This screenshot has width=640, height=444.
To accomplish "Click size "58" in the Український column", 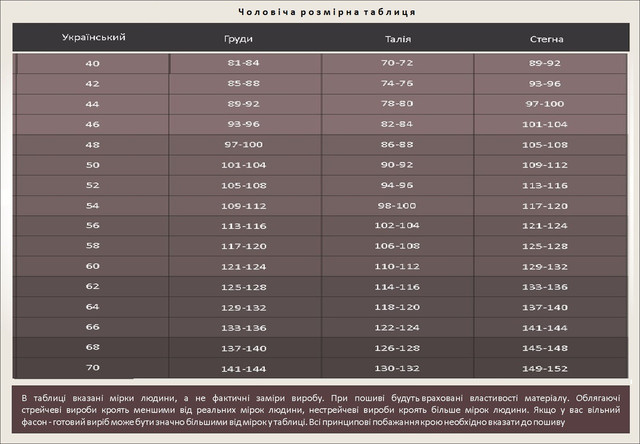I will pos(93,246).
